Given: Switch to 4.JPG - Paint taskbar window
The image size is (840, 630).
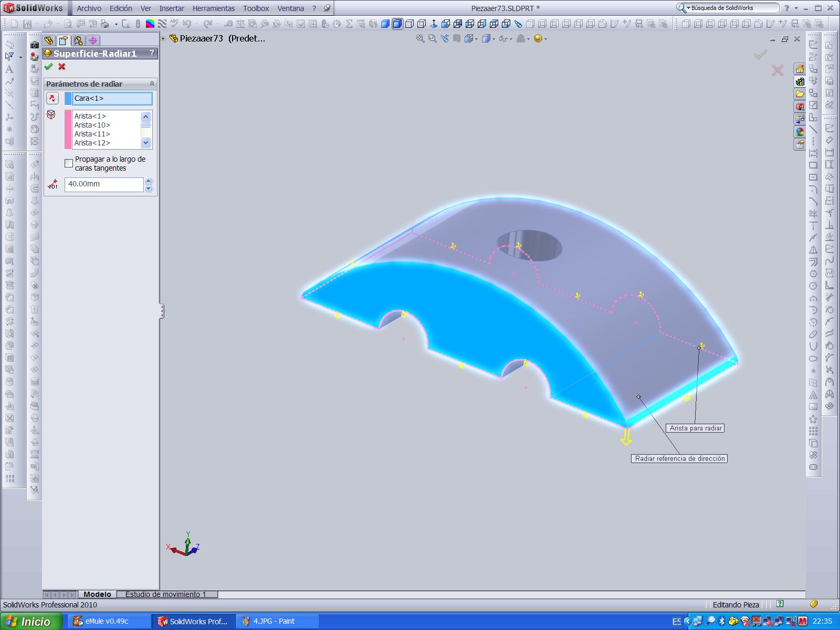Looking at the screenshot, I should (277, 622).
